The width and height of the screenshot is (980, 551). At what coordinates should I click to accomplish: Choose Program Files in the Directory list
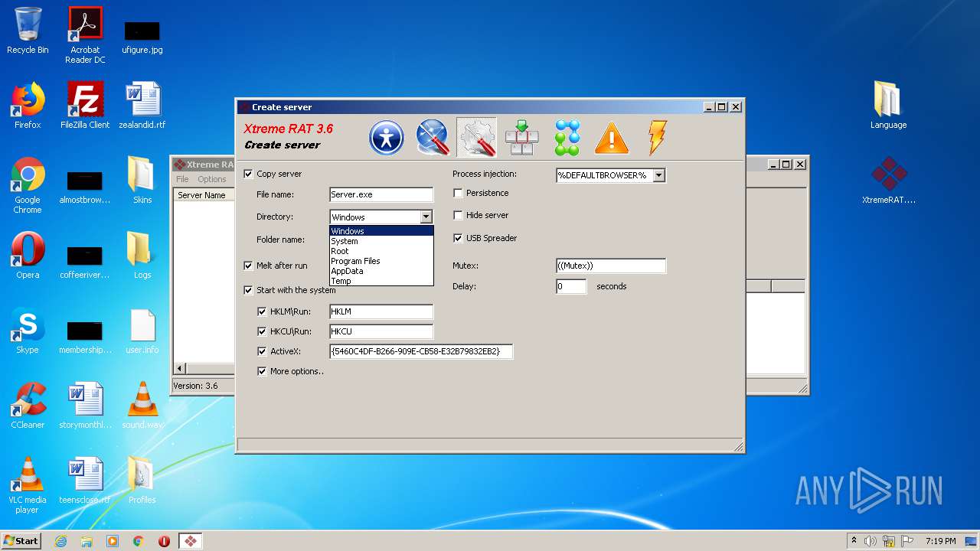[381, 261]
